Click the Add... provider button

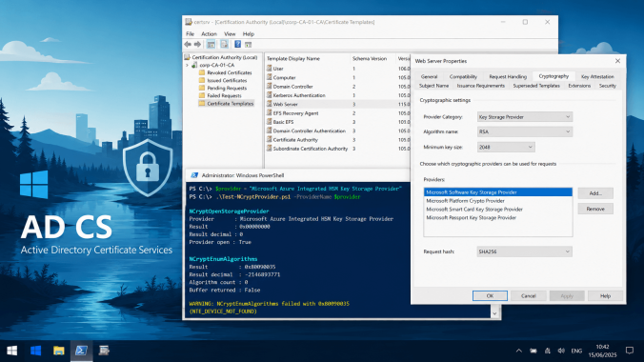[595, 193]
